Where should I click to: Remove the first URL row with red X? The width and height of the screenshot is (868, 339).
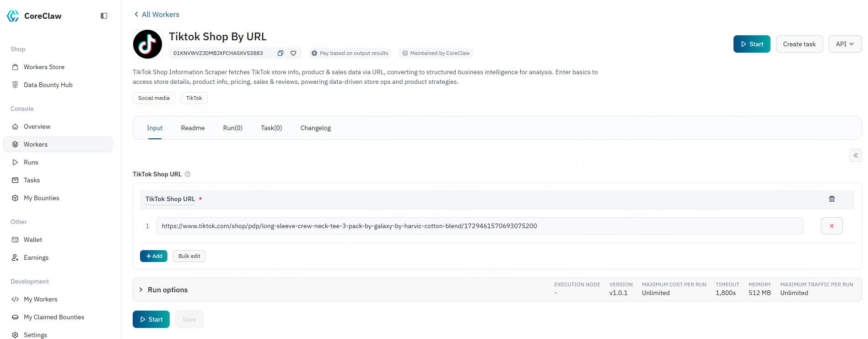831,226
